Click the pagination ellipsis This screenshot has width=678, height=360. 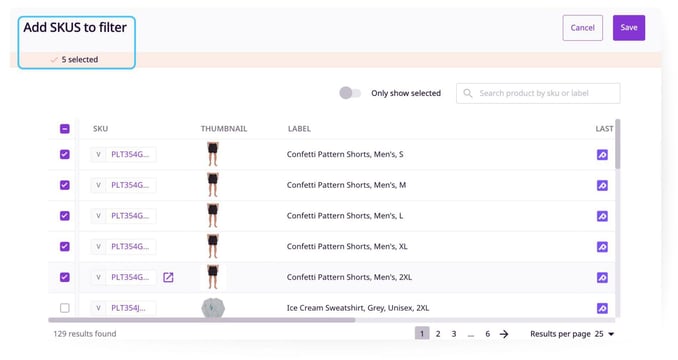pos(471,335)
